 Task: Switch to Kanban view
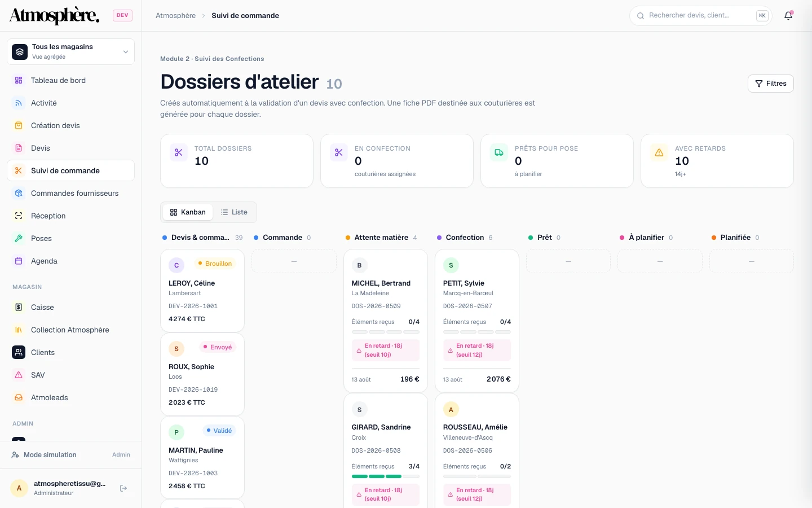pyautogui.click(x=188, y=212)
